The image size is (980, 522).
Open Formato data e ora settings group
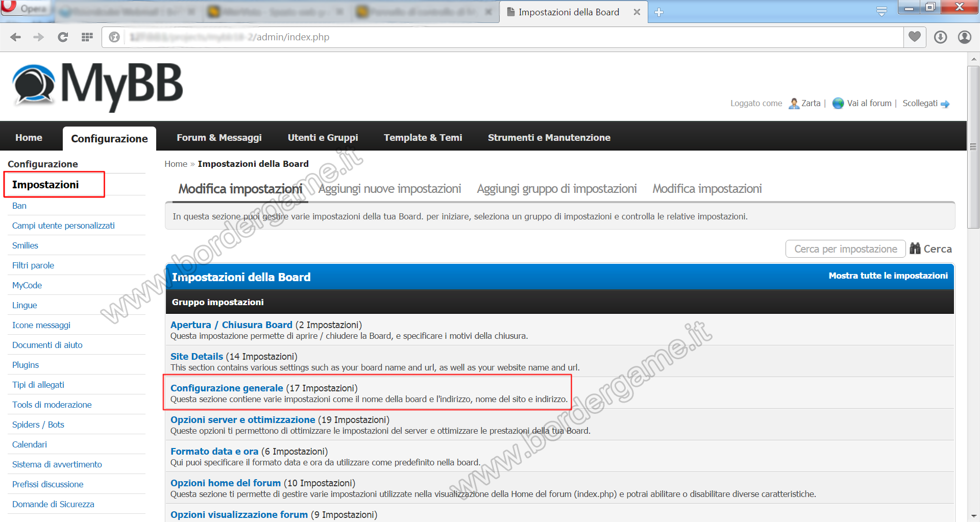(x=214, y=451)
